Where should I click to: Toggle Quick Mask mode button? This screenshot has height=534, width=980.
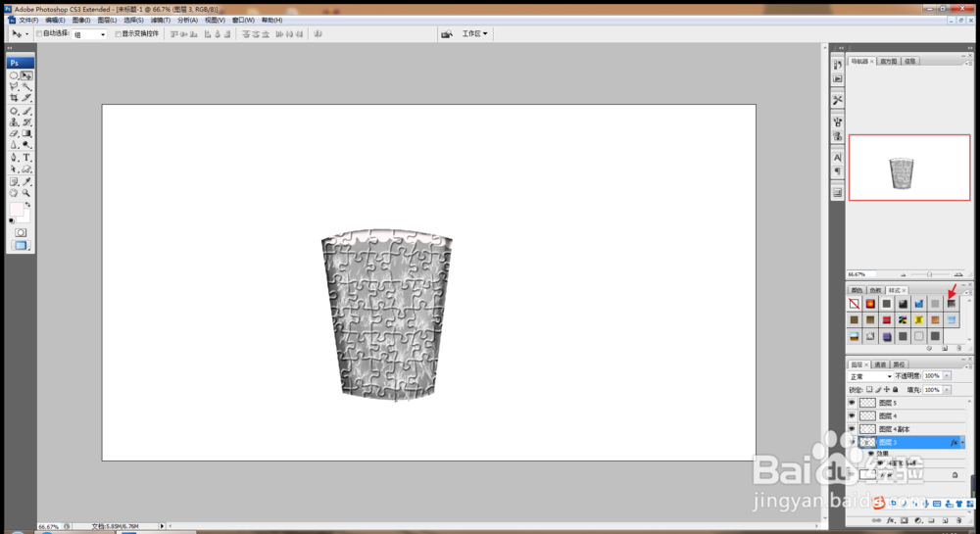21,232
